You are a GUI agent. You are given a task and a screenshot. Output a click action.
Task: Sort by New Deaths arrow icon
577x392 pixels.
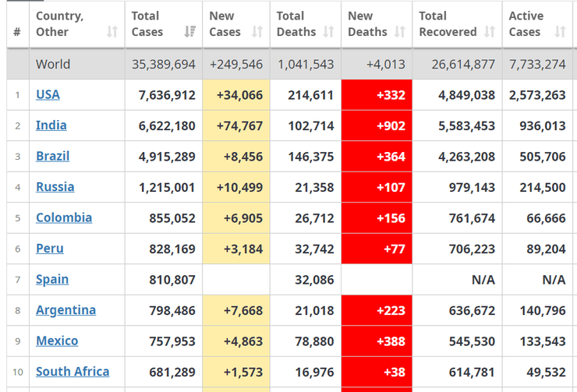click(400, 32)
